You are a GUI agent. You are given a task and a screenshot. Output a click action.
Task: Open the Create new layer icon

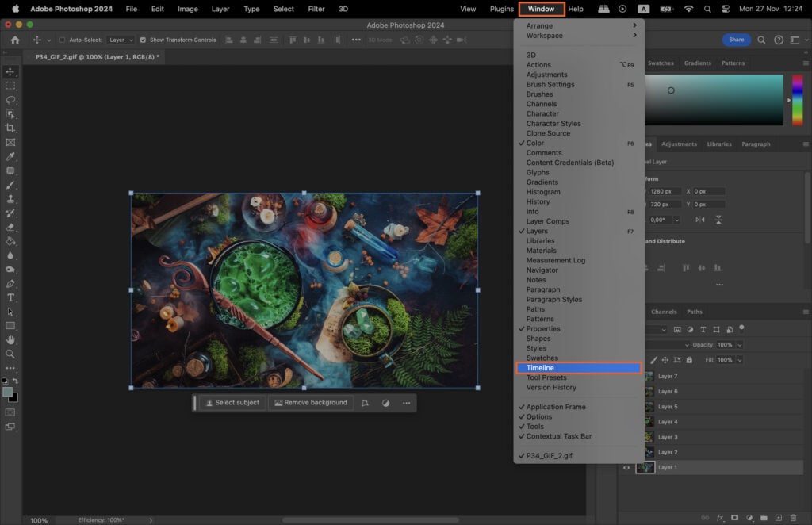click(779, 517)
